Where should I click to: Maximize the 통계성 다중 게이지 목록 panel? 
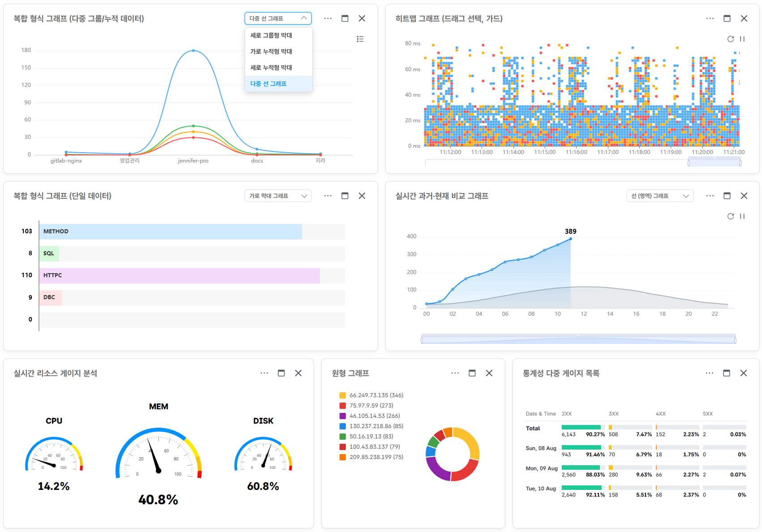point(726,373)
